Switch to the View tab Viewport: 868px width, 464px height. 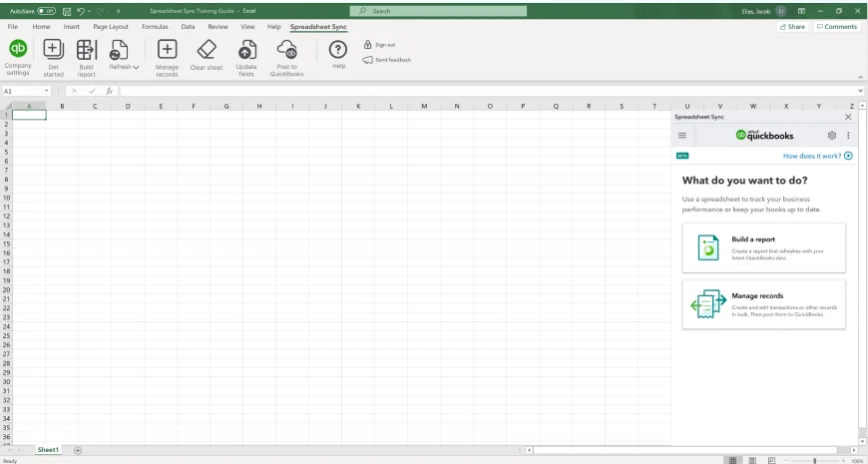[x=248, y=27]
